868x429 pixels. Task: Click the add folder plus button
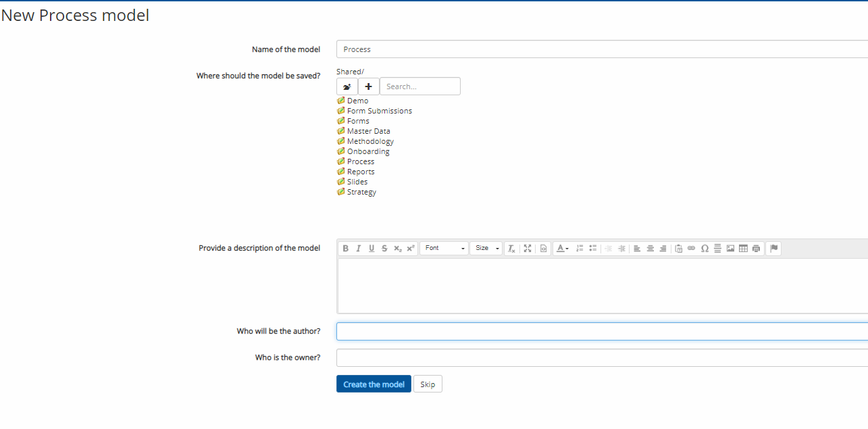(368, 86)
